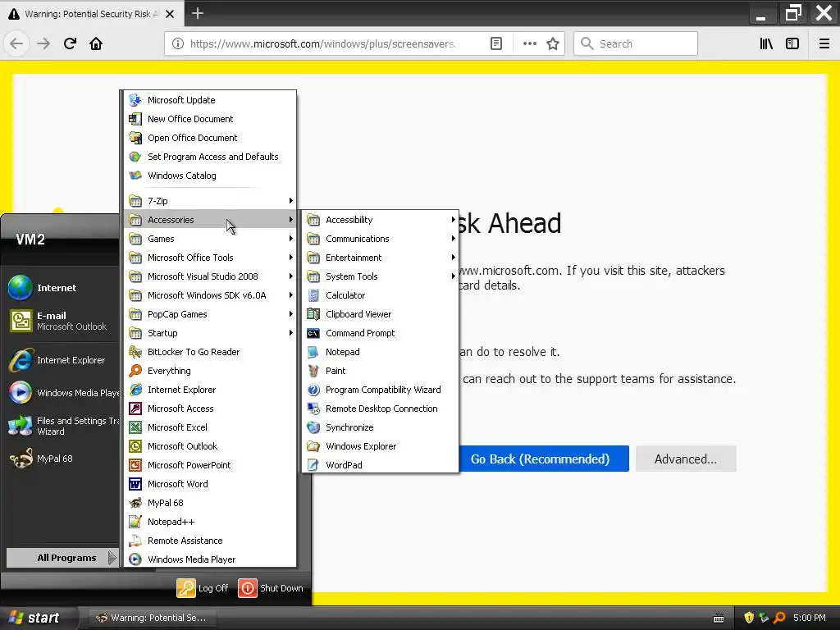This screenshot has height=630, width=840.
Task: Expand the Communications submenu
Action: point(380,239)
